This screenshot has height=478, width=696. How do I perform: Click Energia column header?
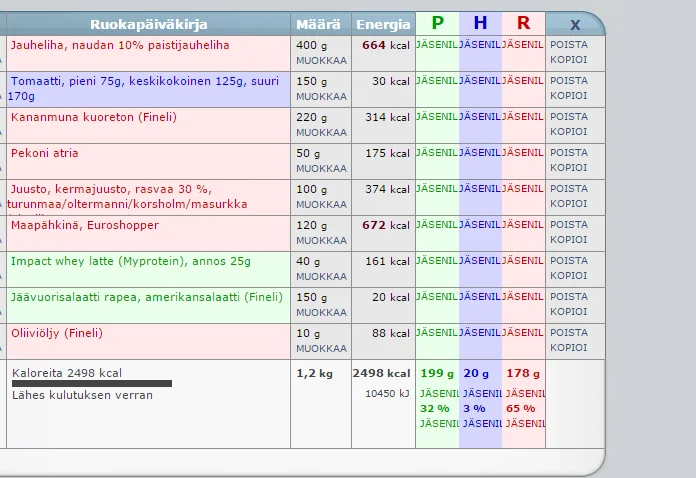coord(382,24)
